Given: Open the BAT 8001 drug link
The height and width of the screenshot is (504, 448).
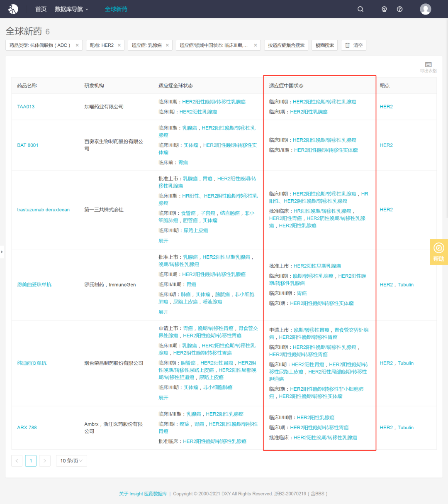Looking at the screenshot, I should coord(28,145).
